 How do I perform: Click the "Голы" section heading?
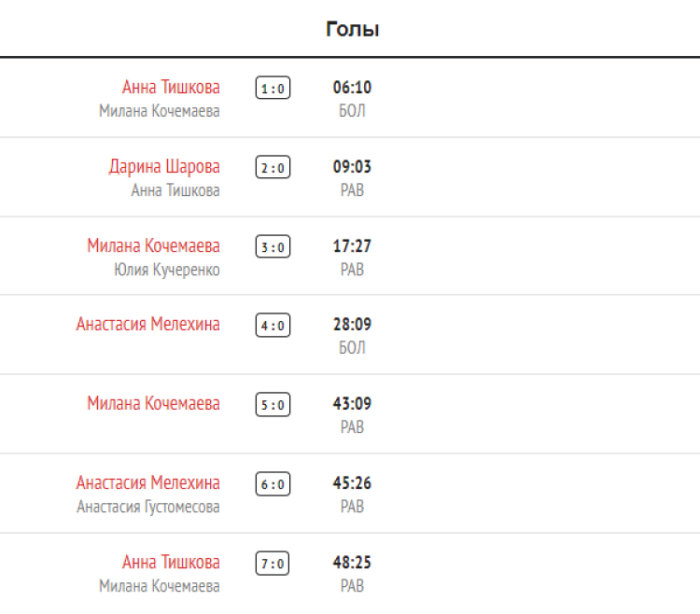[352, 29]
